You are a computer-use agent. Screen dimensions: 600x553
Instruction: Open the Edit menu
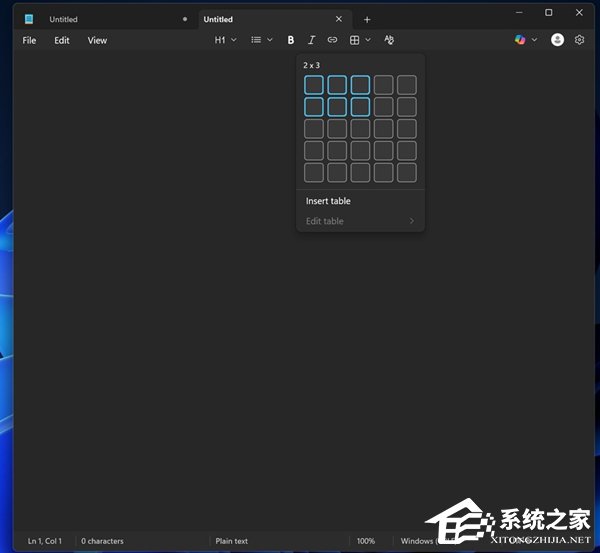(62, 40)
